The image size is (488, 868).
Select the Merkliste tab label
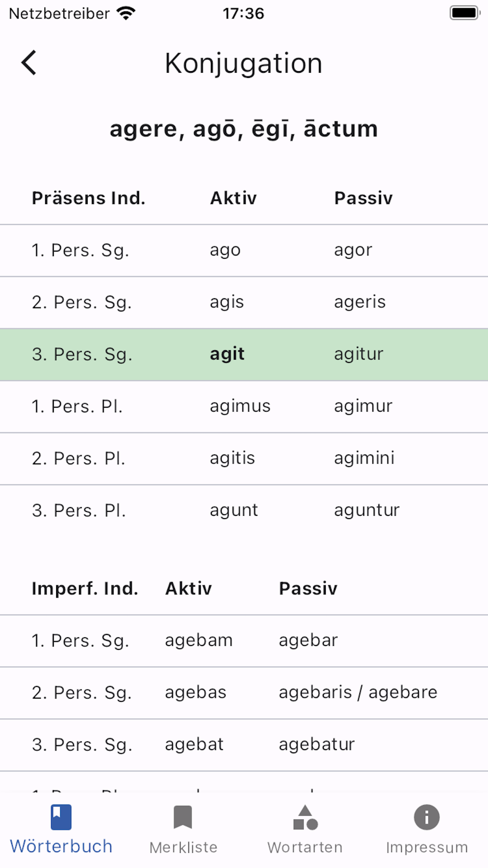tap(183, 847)
